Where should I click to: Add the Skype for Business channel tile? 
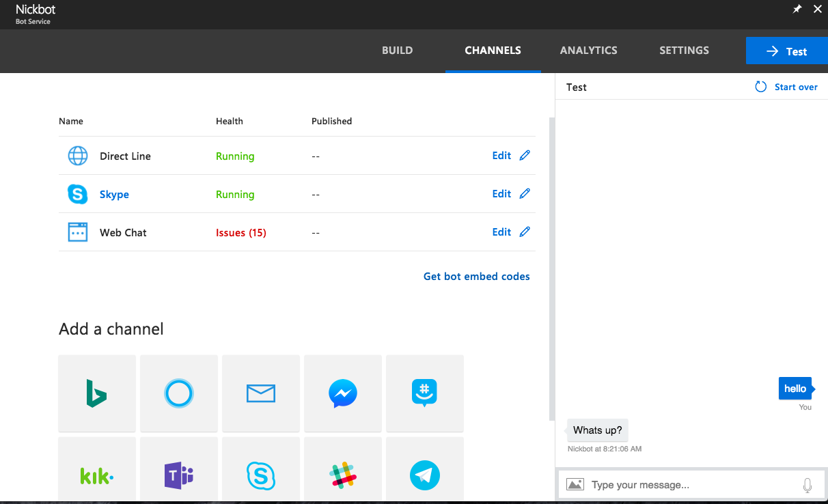point(261,471)
